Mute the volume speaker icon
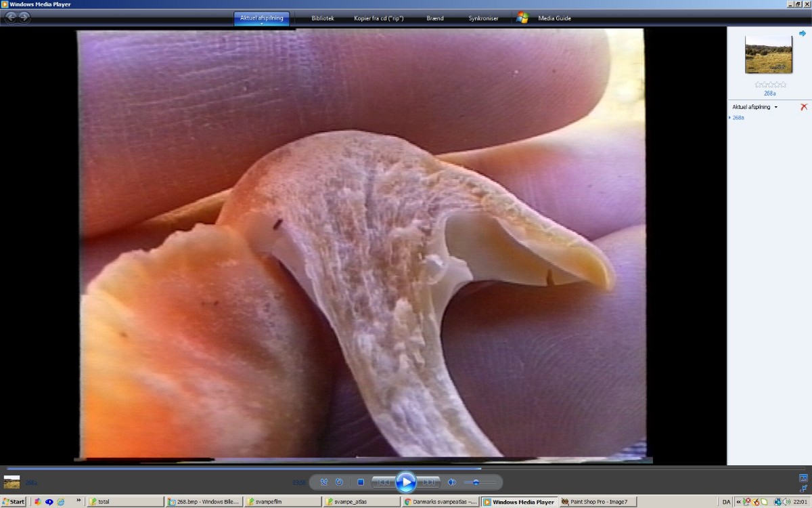 [x=452, y=482]
